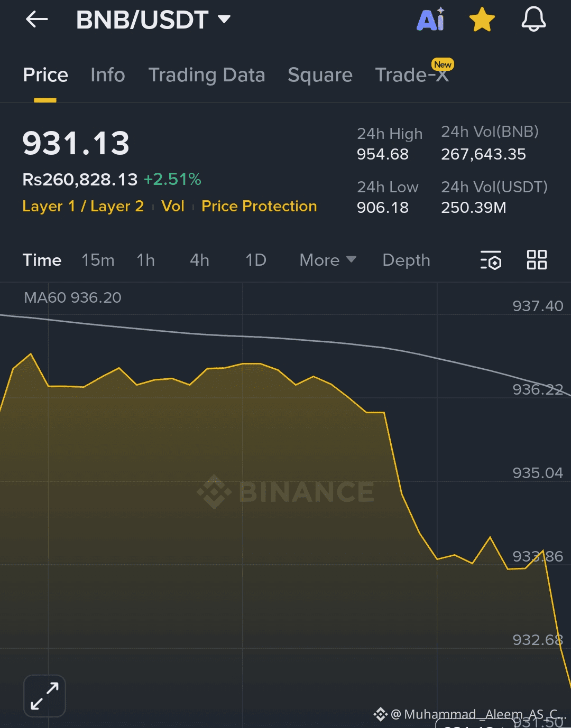Select the 15m chart interval
571x728 pixels.
(x=98, y=260)
